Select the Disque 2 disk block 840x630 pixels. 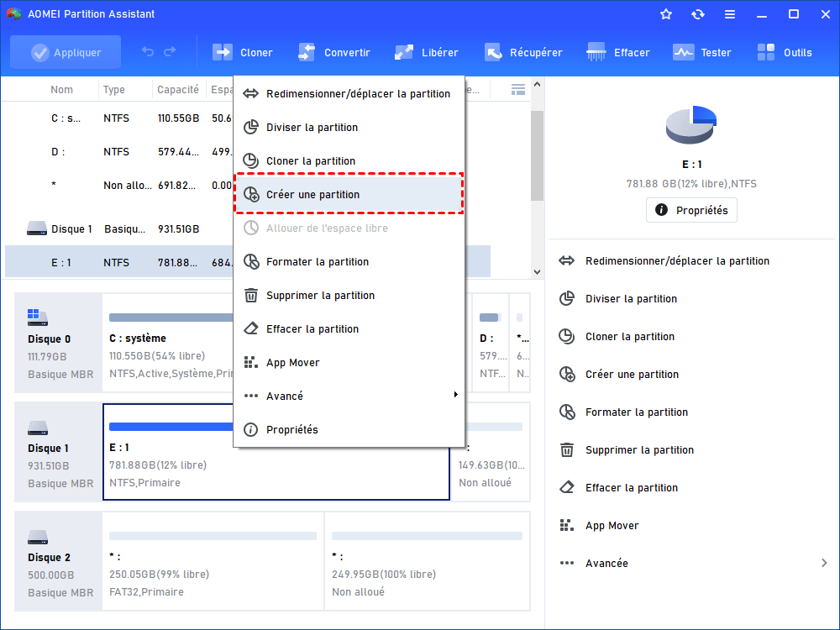[x=59, y=561]
